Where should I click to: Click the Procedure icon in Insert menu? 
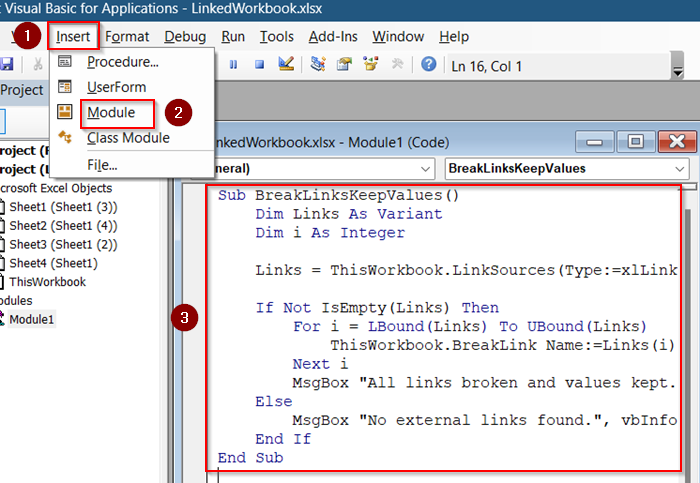tap(65, 61)
